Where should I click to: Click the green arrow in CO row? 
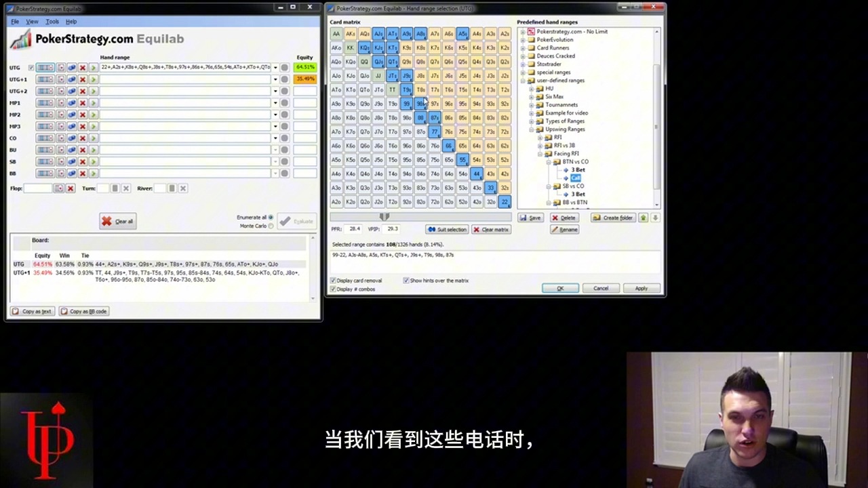93,138
